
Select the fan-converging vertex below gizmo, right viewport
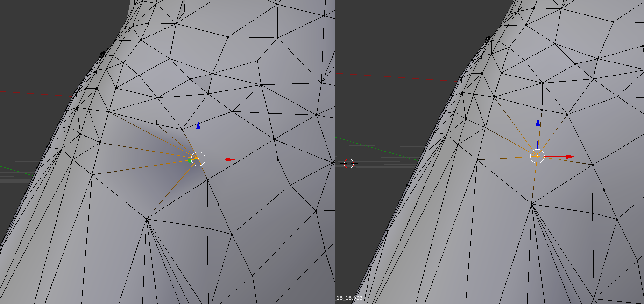point(531,204)
